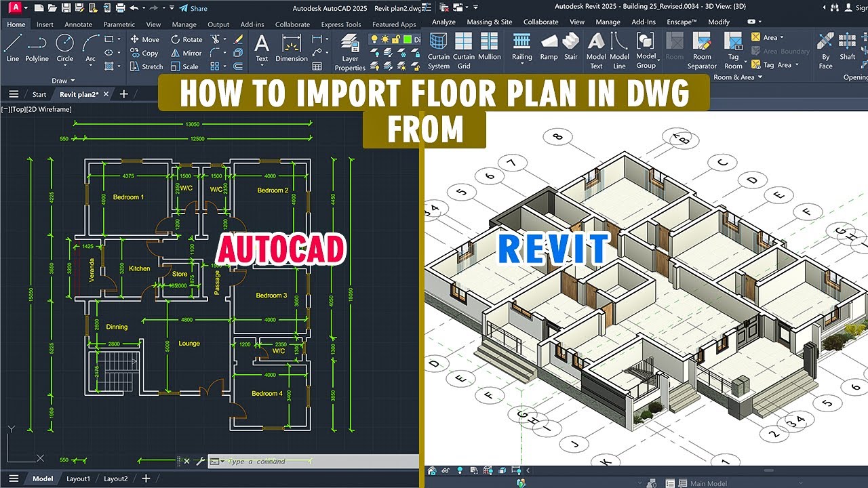Open the Massing & Site tab in Revit
The image size is (868, 488).
coord(490,22)
